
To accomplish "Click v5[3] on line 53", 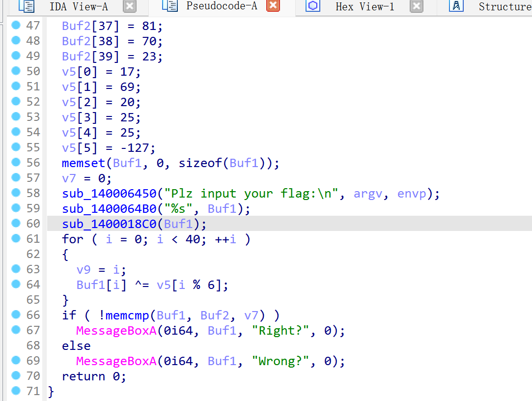I will coord(80,118).
